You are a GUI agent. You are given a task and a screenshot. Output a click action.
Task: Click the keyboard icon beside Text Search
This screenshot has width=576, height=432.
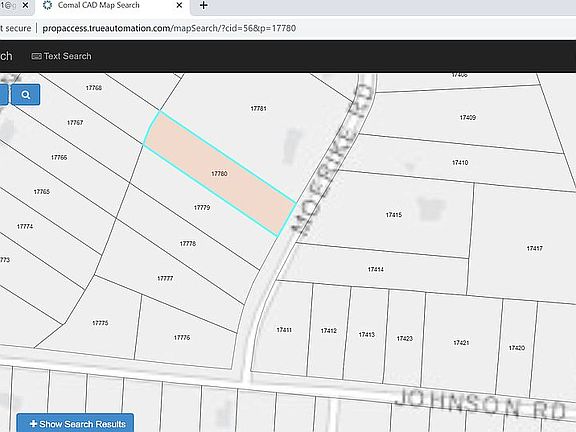[36, 56]
